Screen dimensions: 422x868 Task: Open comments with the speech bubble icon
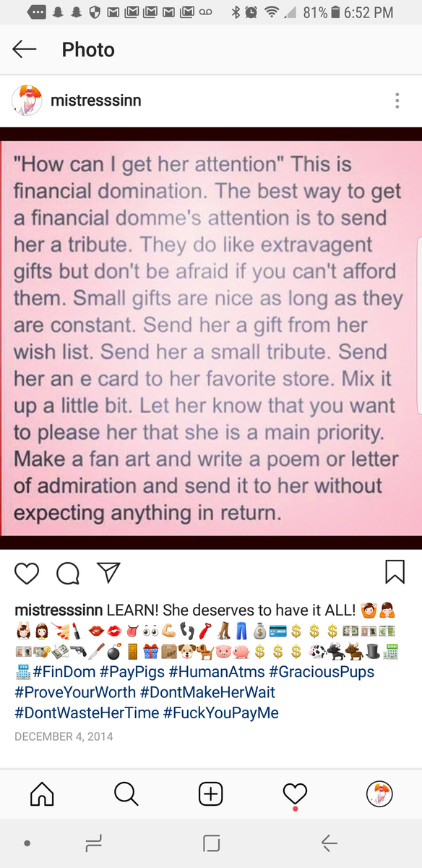(x=67, y=573)
